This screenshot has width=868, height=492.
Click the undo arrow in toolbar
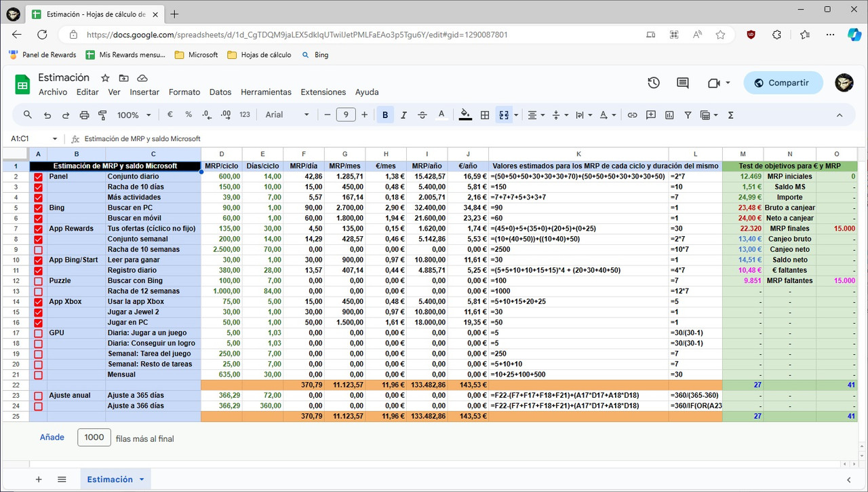pyautogui.click(x=47, y=115)
